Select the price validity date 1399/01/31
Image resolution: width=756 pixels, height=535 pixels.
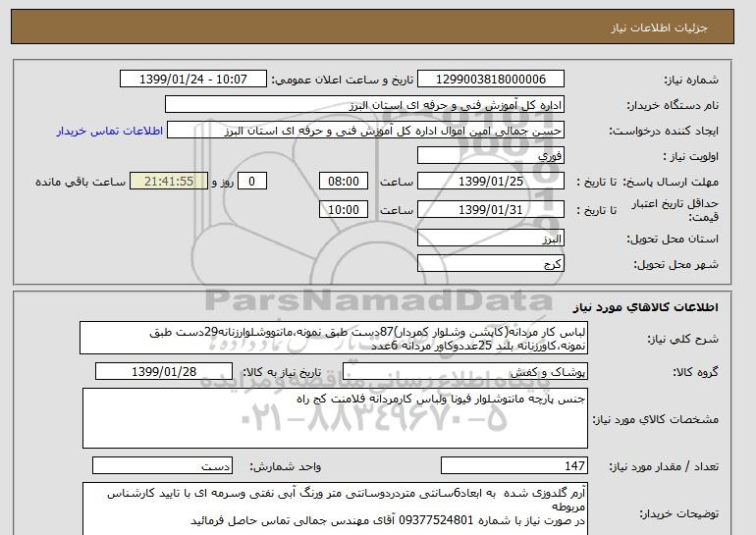[x=490, y=210]
